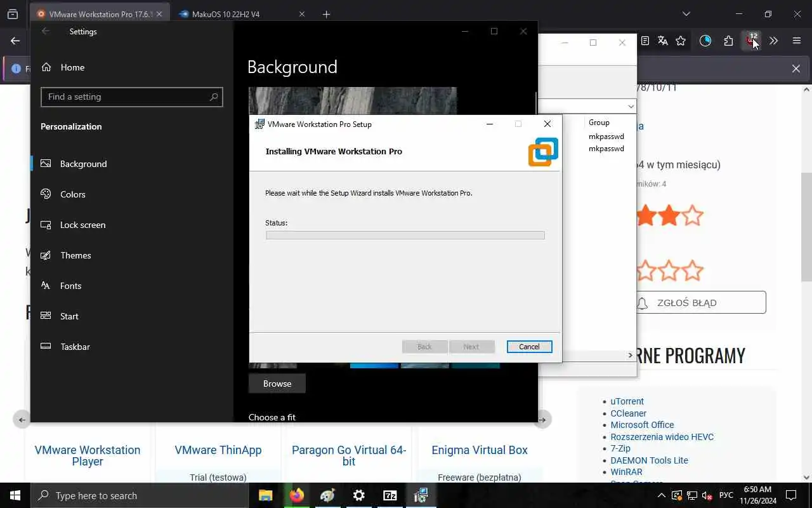This screenshot has width=812, height=508.
Task: Open Settings gear on taskbar
Action: pos(358,495)
